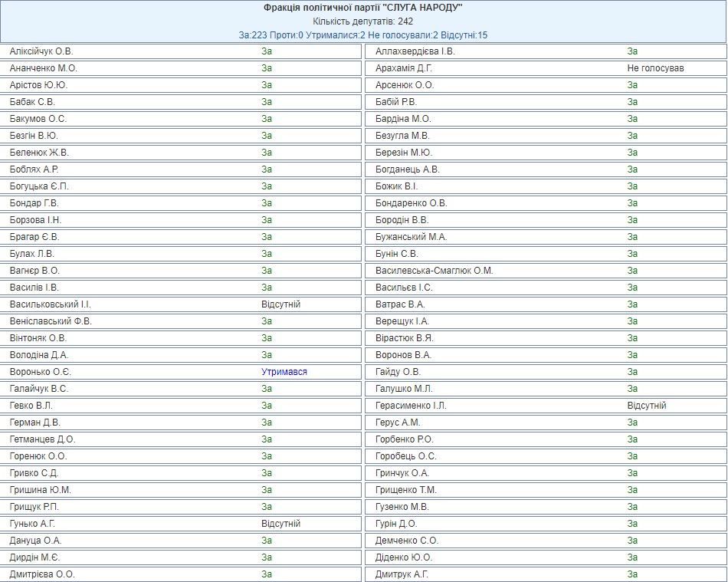Click "За" vote of Дмитрієва О.О.
Image resolution: width=728 pixels, height=582 pixels.
(x=267, y=574)
